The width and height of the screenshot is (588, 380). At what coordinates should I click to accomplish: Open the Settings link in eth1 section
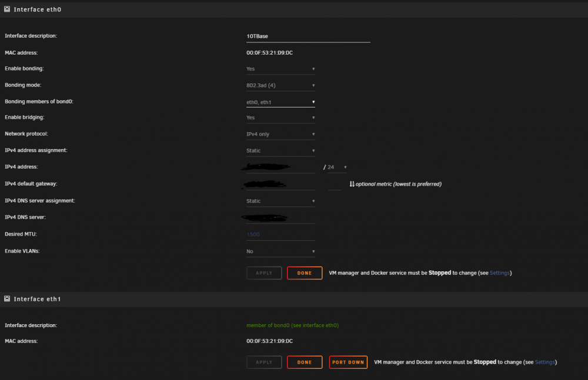pos(544,362)
